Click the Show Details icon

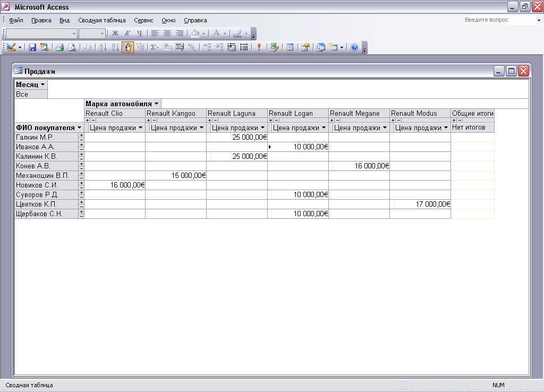point(244,47)
